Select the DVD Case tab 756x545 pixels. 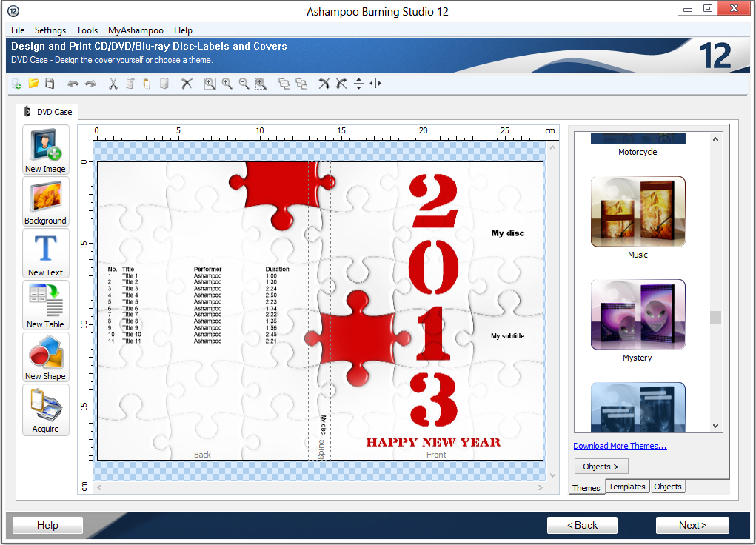pyautogui.click(x=47, y=112)
